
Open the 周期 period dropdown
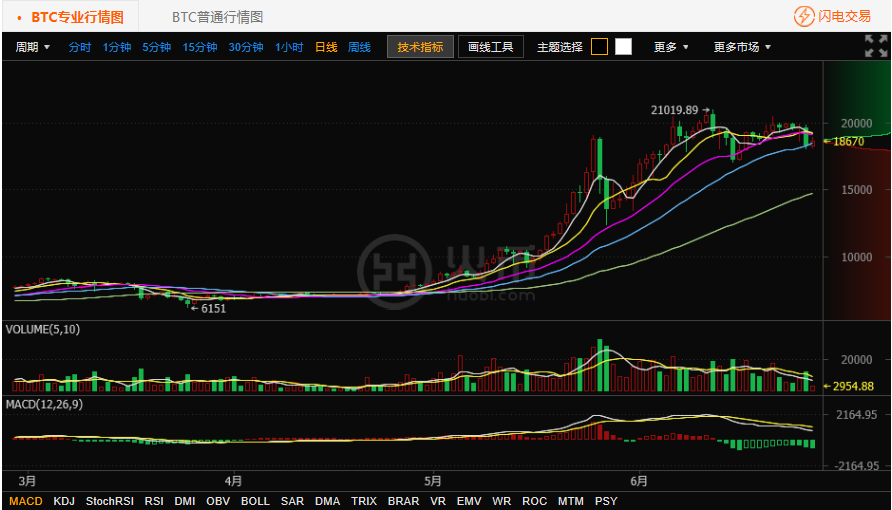click(32, 47)
